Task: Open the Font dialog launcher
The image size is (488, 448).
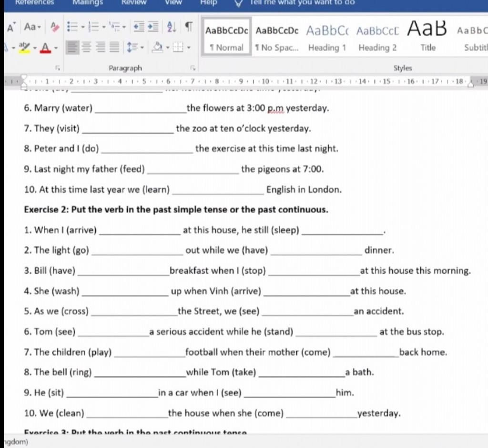Action: point(57,68)
